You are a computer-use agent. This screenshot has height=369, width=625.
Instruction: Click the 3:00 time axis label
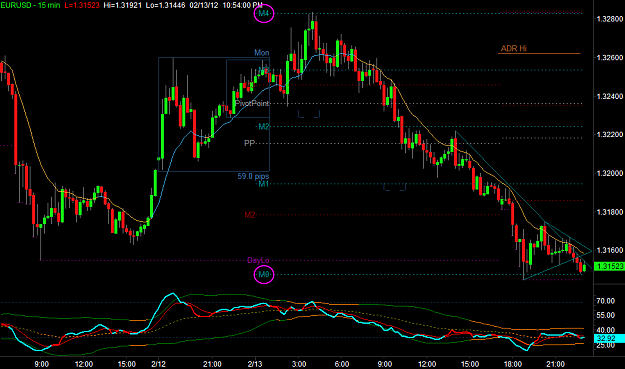[x=299, y=364]
